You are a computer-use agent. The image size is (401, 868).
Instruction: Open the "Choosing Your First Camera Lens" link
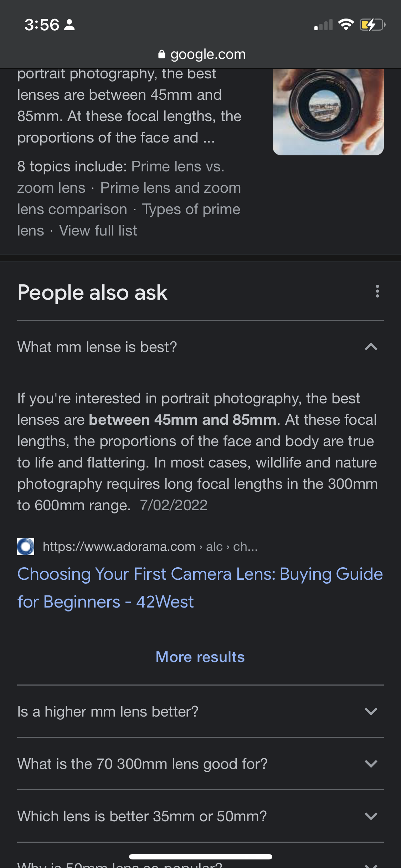pos(200,588)
